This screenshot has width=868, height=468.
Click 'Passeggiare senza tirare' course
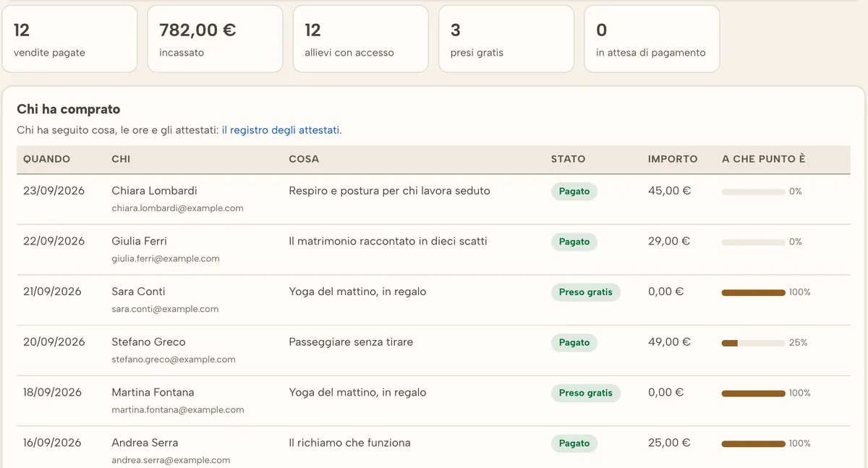coord(351,342)
